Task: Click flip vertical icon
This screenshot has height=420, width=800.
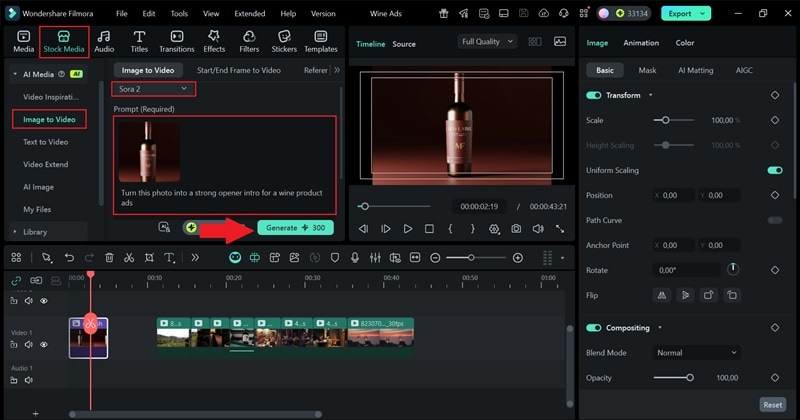Action: (x=685, y=295)
